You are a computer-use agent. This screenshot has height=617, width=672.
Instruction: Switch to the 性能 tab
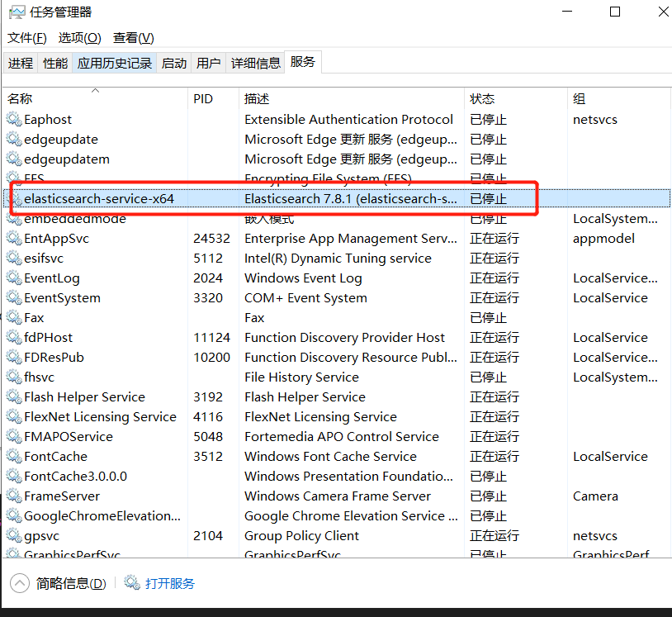54,62
